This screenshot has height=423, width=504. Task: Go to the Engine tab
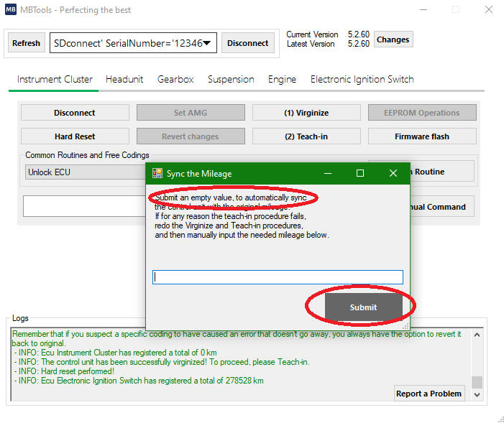pos(282,80)
